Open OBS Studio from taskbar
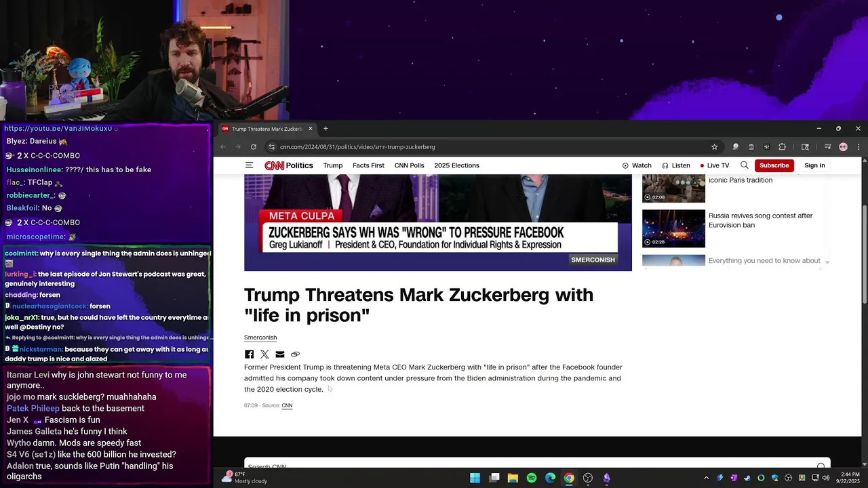 [x=588, y=478]
